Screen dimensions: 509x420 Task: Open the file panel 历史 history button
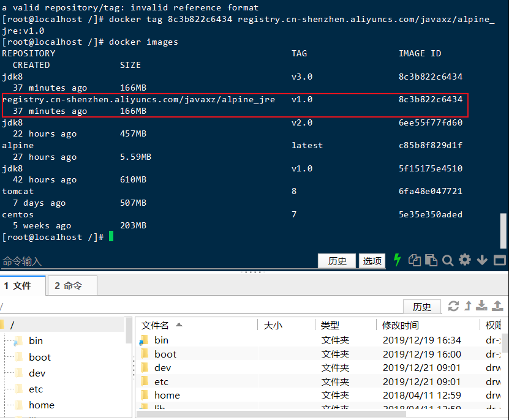(421, 307)
